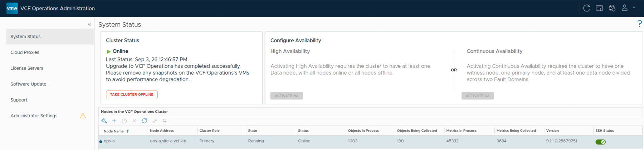Select the ops-a node name cell

[109, 141]
